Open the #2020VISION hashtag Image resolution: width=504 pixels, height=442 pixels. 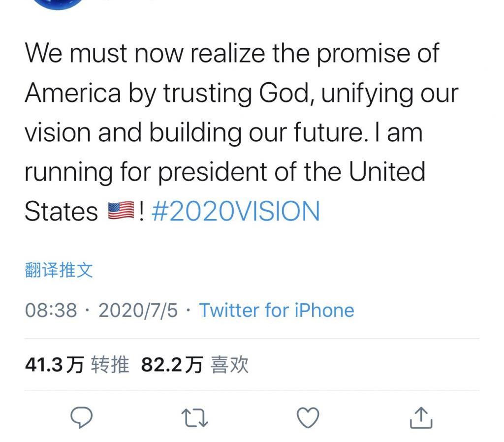coord(236,212)
